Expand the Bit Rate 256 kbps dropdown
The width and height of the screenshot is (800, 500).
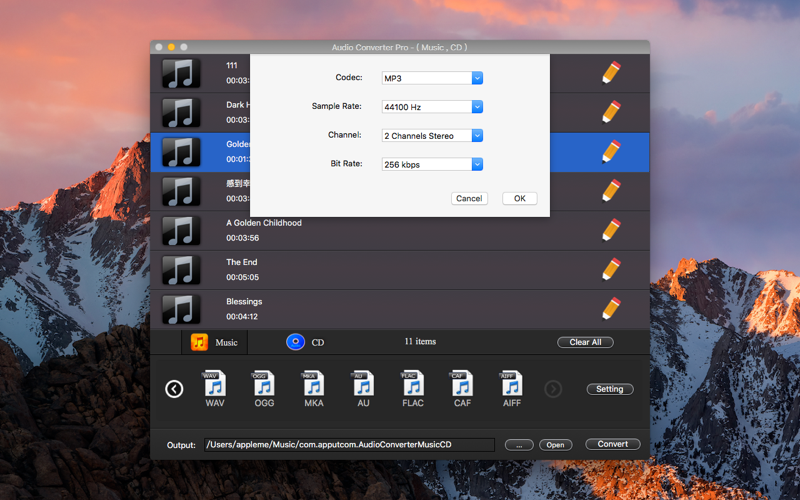click(x=432, y=165)
